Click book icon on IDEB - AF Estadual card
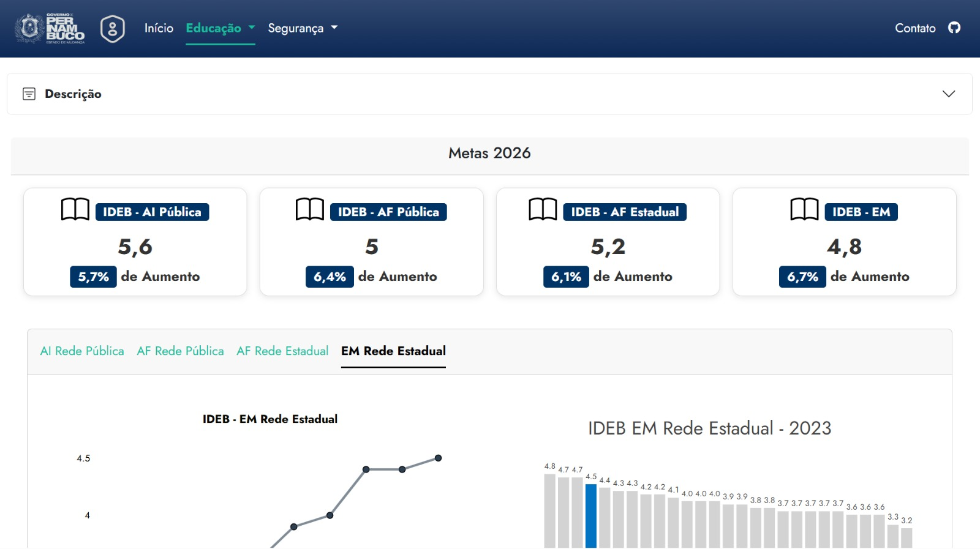Viewport: 980px width, 549px height. [543, 209]
